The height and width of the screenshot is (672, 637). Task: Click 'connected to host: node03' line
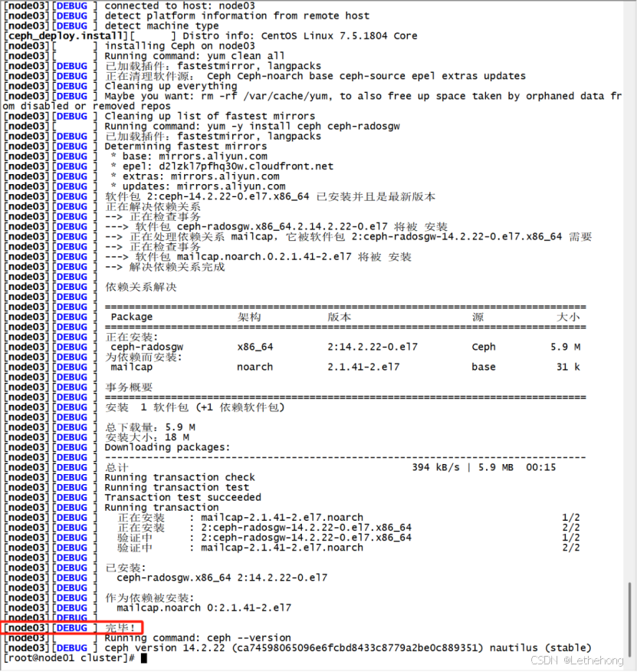(x=179, y=6)
